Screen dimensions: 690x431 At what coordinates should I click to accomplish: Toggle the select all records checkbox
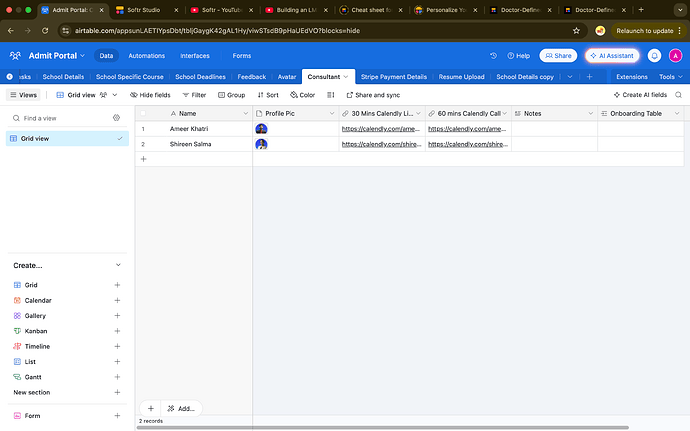click(143, 113)
